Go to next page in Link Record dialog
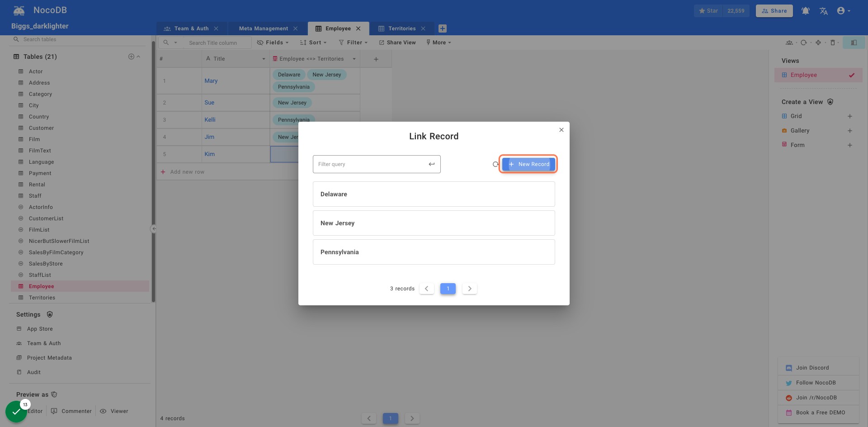The image size is (868, 427). coord(470,289)
